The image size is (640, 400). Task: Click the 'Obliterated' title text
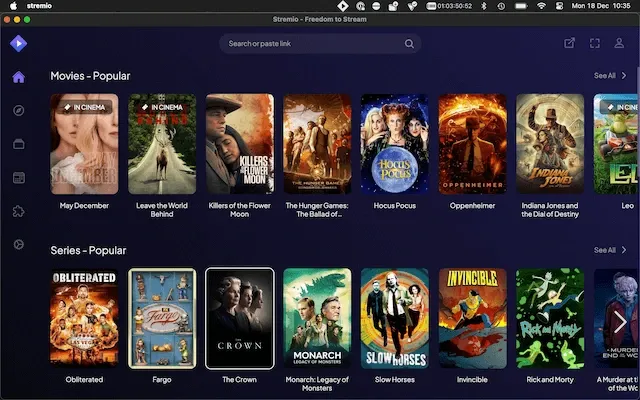[x=84, y=380]
